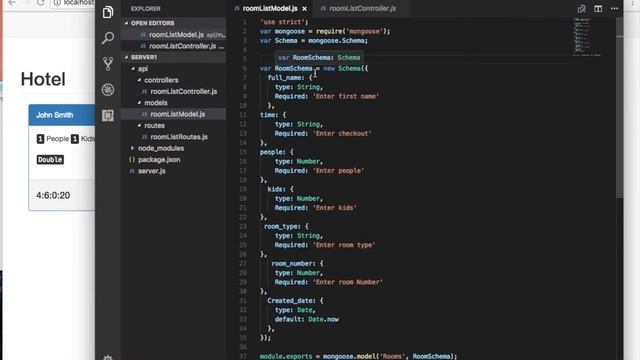Click the Hotel heading in browser page

[x=43, y=79]
